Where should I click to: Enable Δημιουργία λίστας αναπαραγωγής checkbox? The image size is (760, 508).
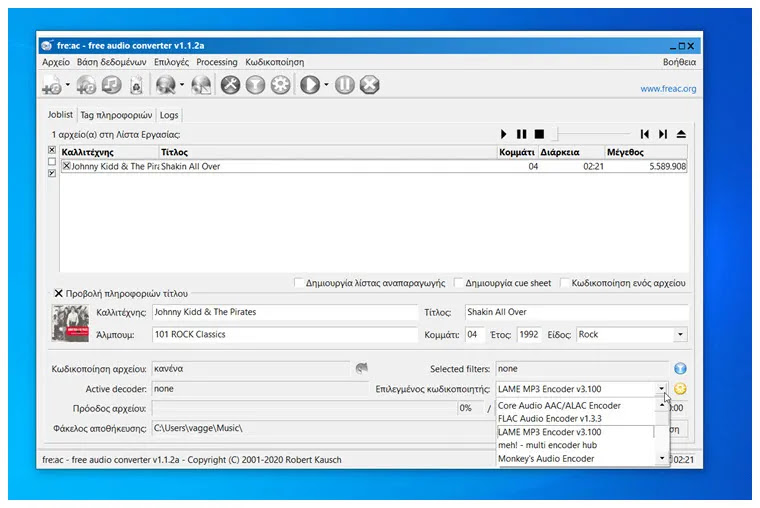coord(299,283)
